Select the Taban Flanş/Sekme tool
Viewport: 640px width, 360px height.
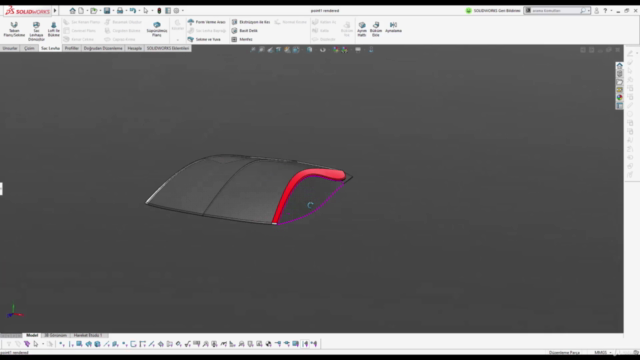click(x=14, y=29)
